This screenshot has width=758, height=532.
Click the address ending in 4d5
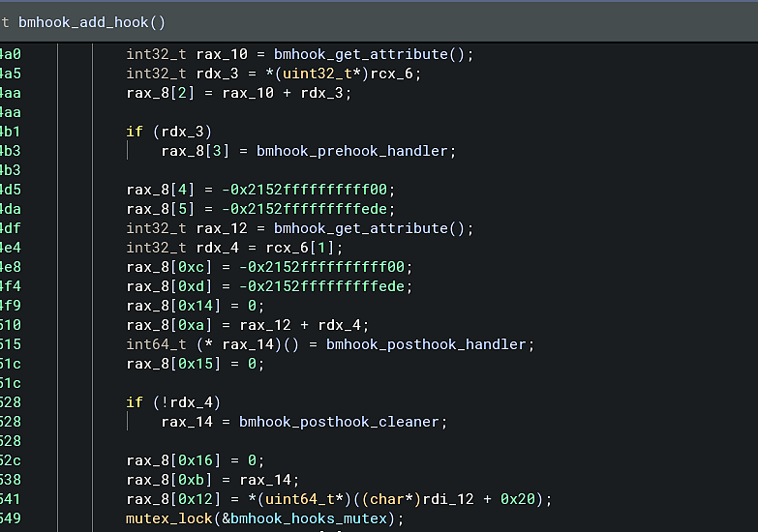[x=10, y=190]
